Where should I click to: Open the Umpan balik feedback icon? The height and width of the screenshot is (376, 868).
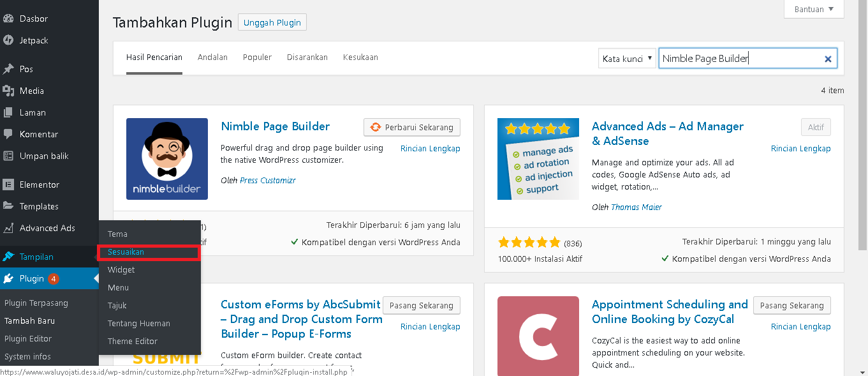tap(8, 156)
